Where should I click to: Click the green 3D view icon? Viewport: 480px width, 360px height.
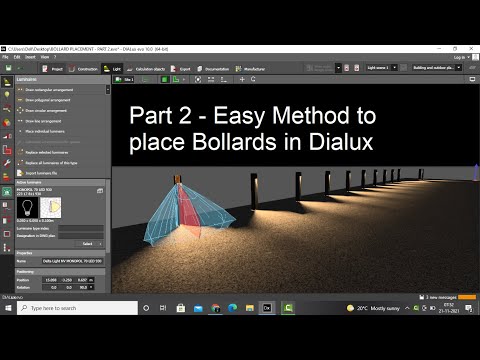click(x=164, y=79)
